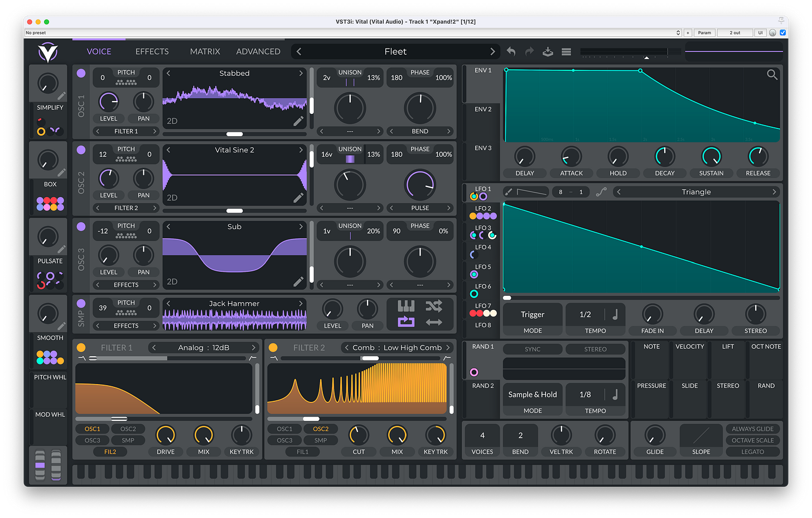Next sample after Jack Hammer
This screenshot has height=518, width=812.
point(301,303)
